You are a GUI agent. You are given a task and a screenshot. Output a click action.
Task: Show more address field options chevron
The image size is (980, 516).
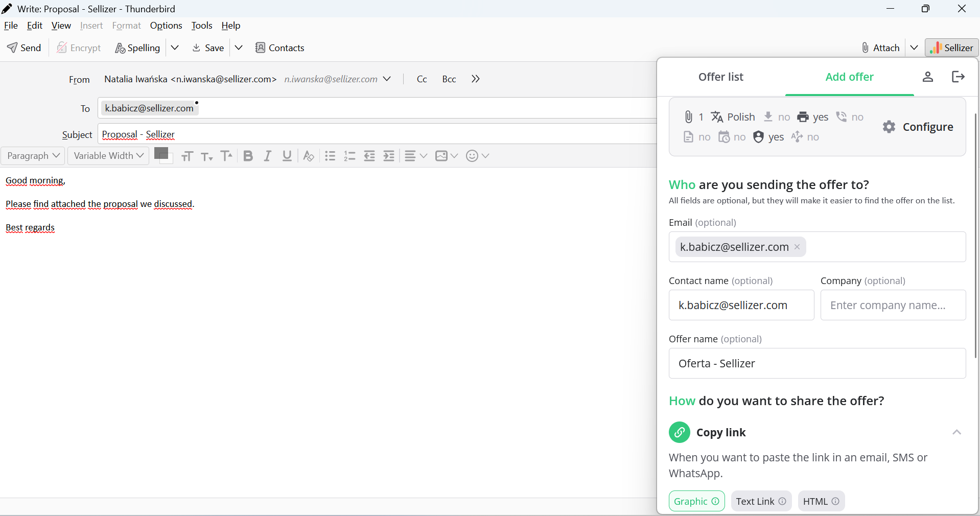(x=476, y=79)
